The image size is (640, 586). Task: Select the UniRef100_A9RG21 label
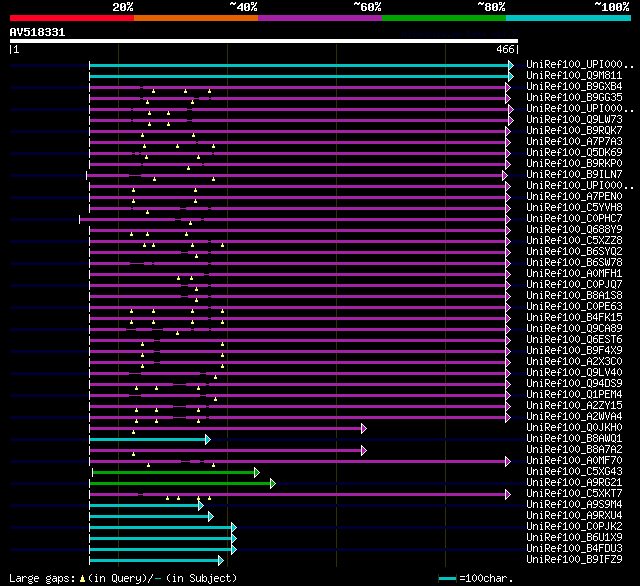574,483
